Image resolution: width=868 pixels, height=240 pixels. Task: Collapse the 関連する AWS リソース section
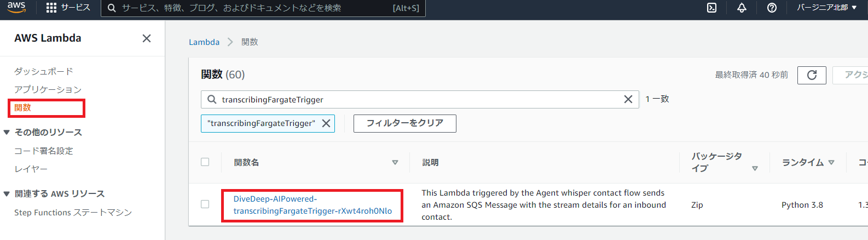(x=7, y=194)
